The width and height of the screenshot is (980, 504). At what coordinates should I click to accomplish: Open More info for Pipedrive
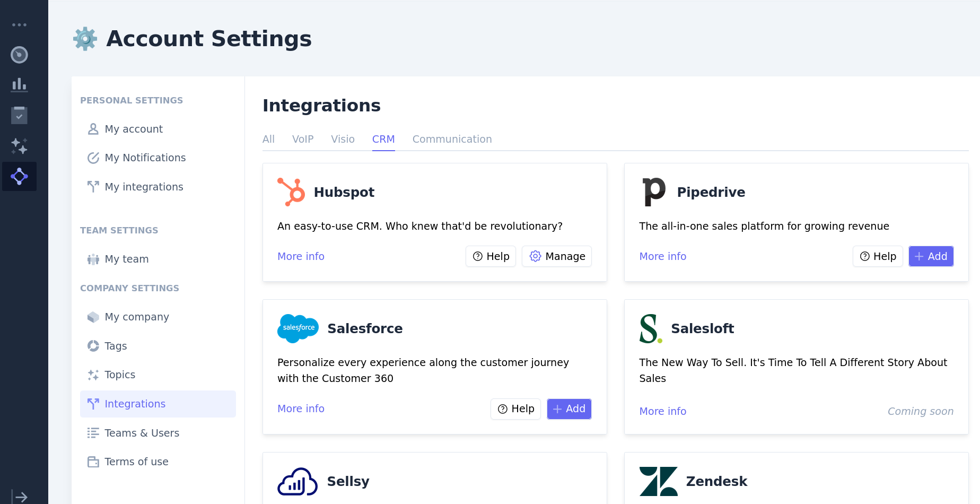click(662, 256)
